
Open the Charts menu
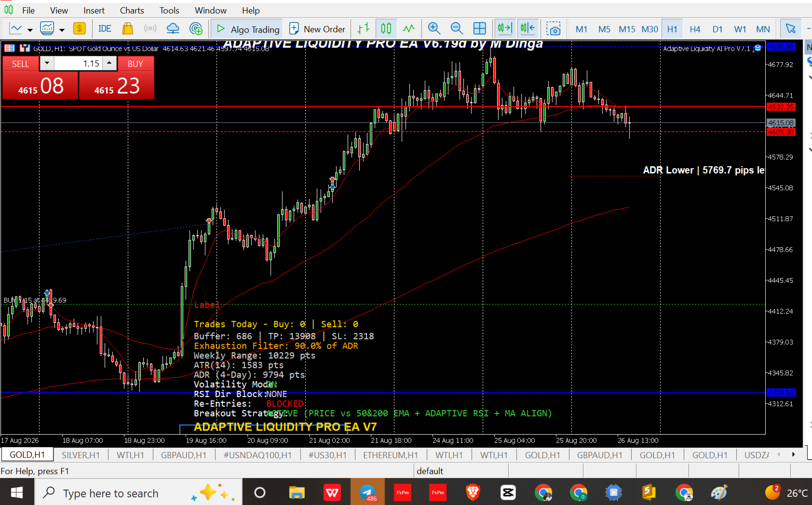click(132, 11)
